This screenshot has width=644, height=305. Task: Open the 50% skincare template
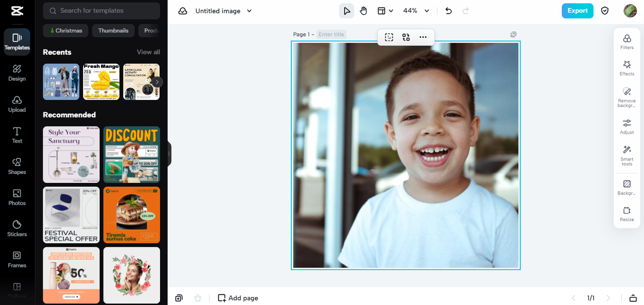[71, 275]
